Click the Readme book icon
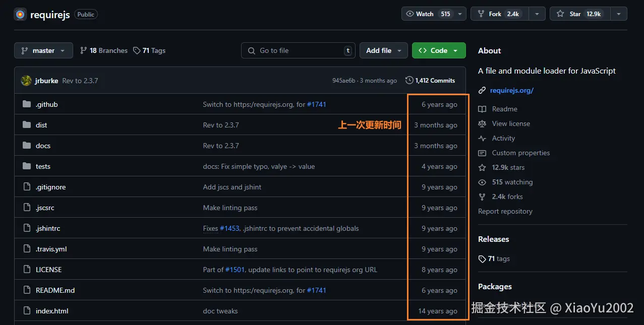The image size is (644, 325). tap(482, 109)
